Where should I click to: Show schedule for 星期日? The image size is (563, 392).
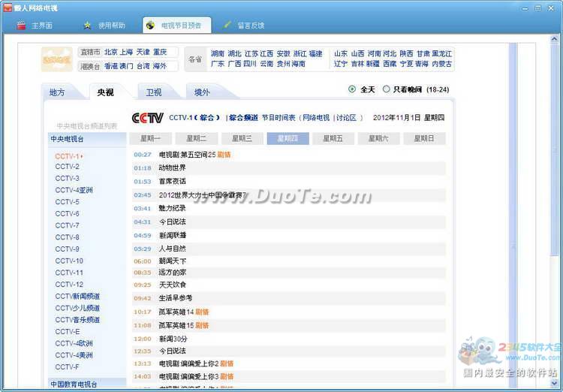click(x=424, y=138)
